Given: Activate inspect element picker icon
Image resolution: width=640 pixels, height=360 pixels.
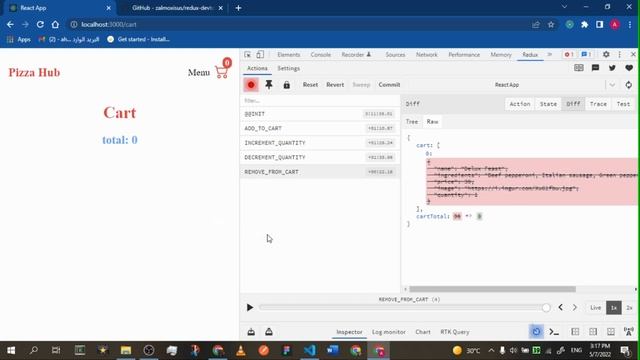Looking at the screenshot, I should [x=248, y=55].
